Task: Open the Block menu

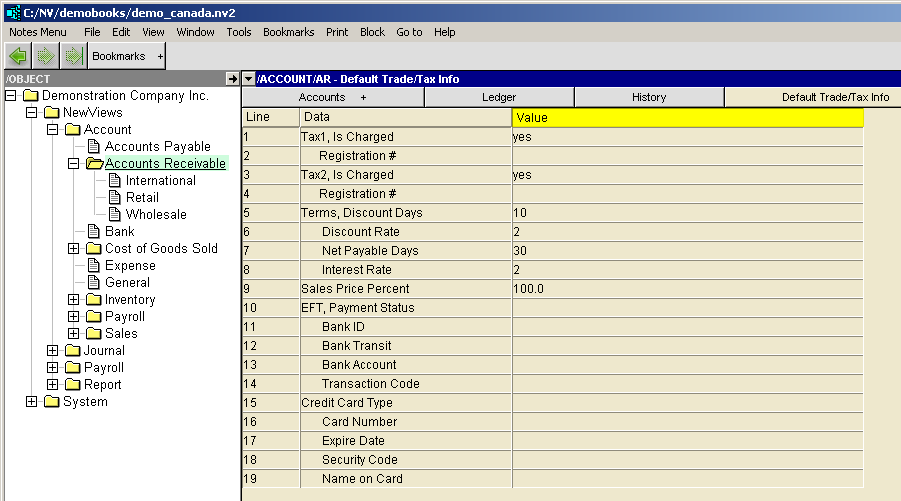Action: pyautogui.click(x=372, y=32)
